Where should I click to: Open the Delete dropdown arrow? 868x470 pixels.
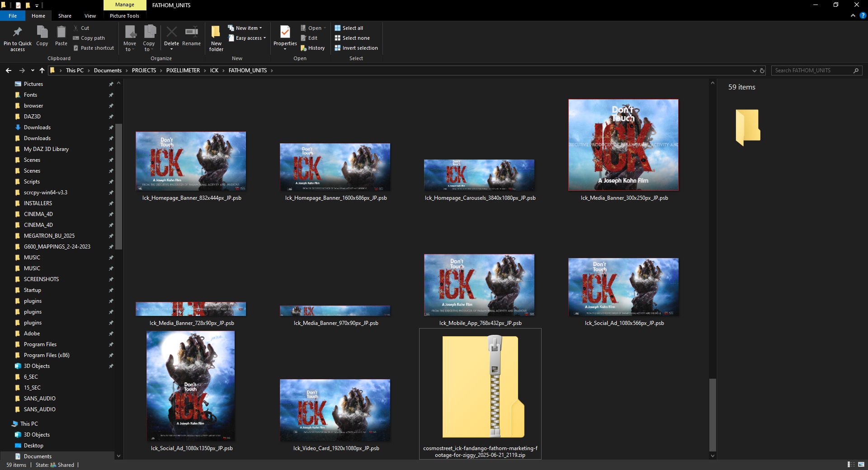point(171,49)
